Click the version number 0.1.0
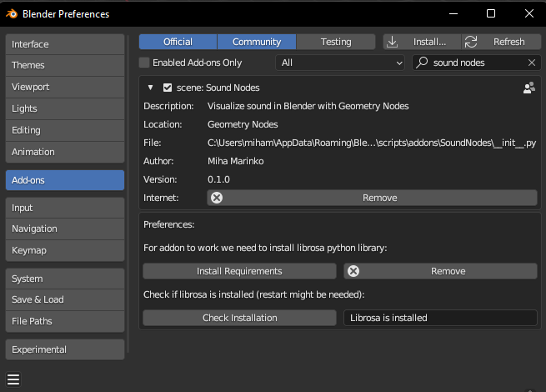The image size is (546, 392). pos(218,179)
